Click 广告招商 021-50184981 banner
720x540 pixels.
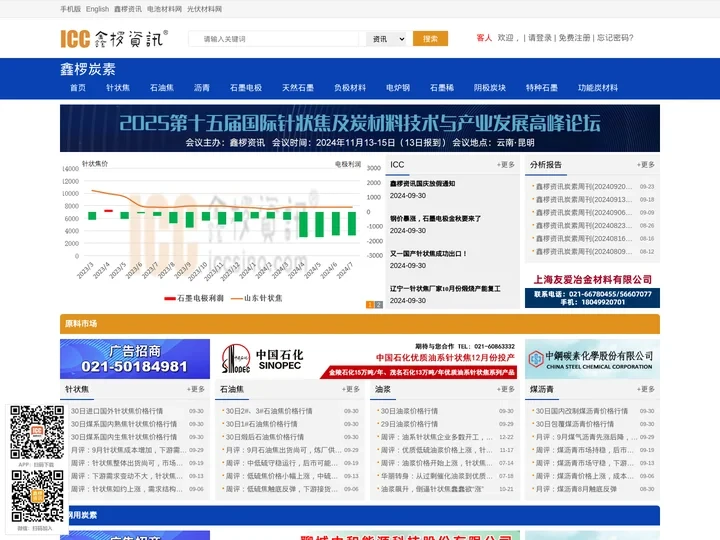(135, 359)
